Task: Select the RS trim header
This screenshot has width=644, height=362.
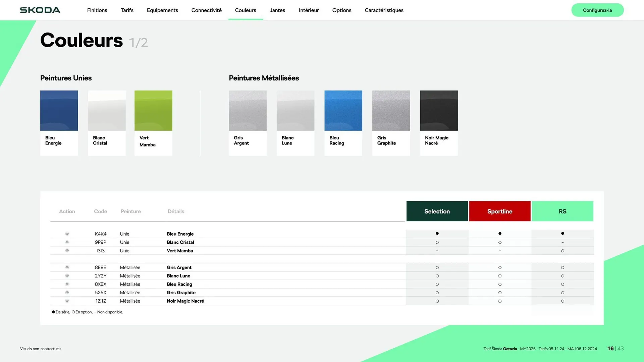Action: point(562,211)
